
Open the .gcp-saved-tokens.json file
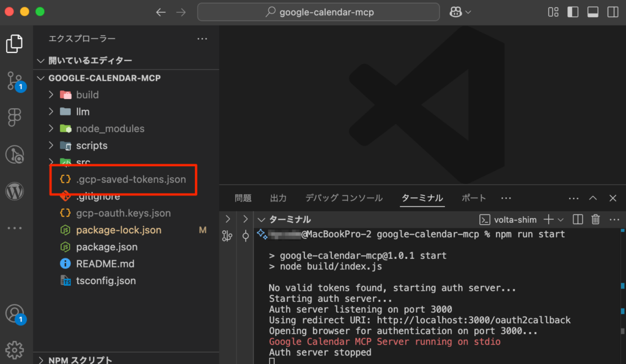coord(131,180)
